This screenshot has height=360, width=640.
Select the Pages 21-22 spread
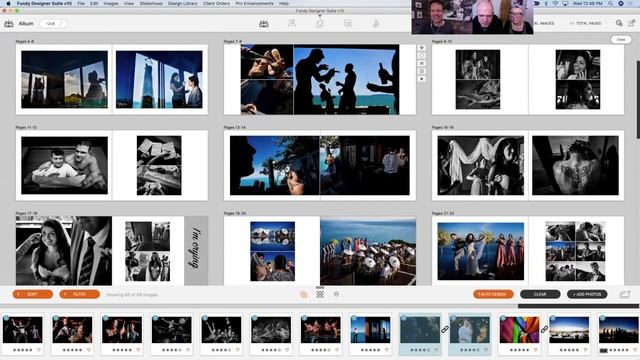[x=528, y=251]
